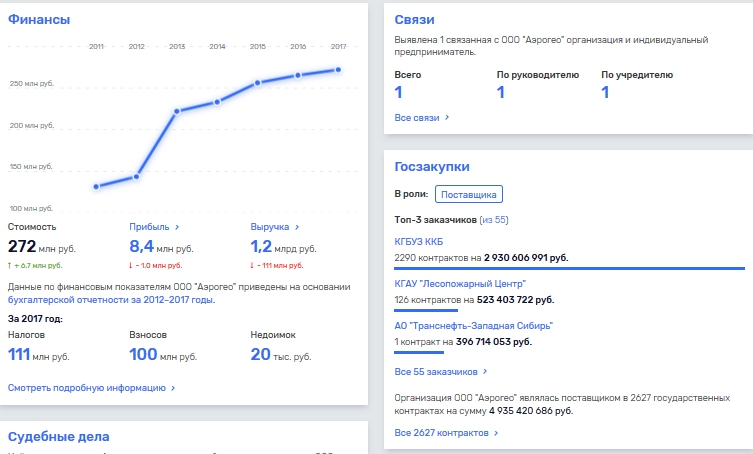The image size is (753, 454).
Task: Click the Госзакупки section heading
Action: 432,166
